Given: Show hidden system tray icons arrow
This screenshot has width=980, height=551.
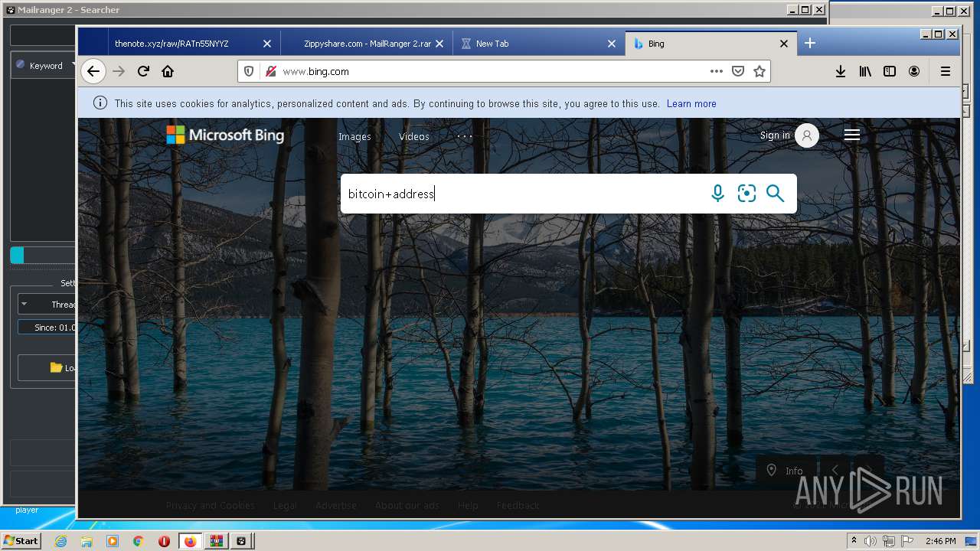Looking at the screenshot, I should pyautogui.click(x=854, y=541).
